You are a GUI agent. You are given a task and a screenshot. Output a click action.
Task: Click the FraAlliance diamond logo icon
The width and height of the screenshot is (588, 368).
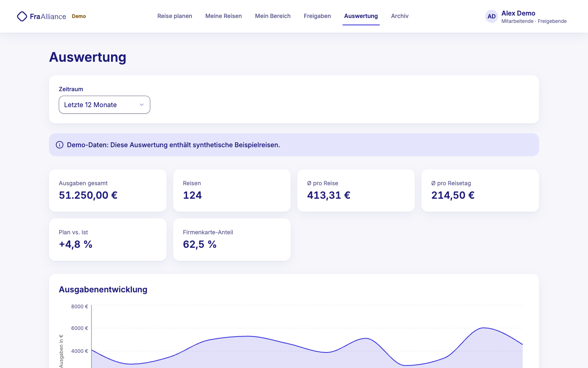click(22, 16)
